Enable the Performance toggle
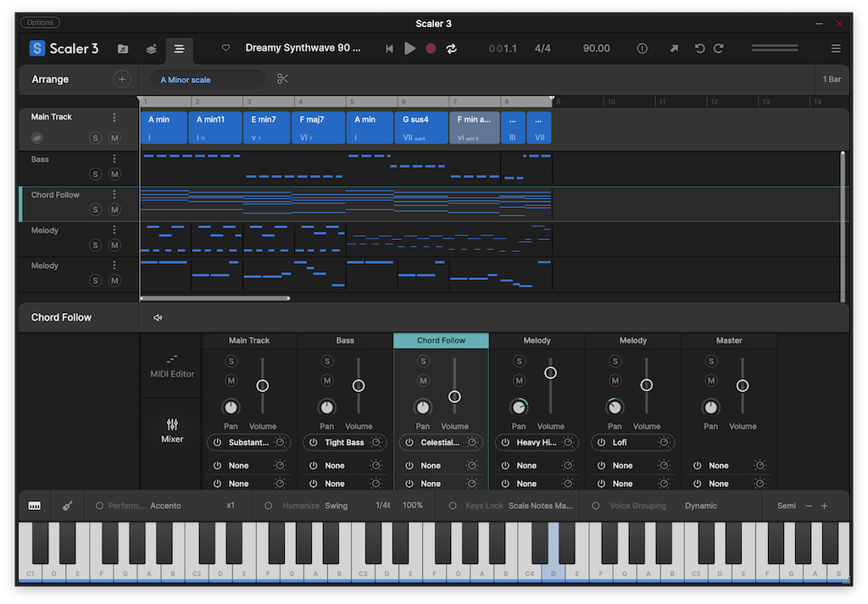Viewport: 868px width, 604px height. [100, 506]
